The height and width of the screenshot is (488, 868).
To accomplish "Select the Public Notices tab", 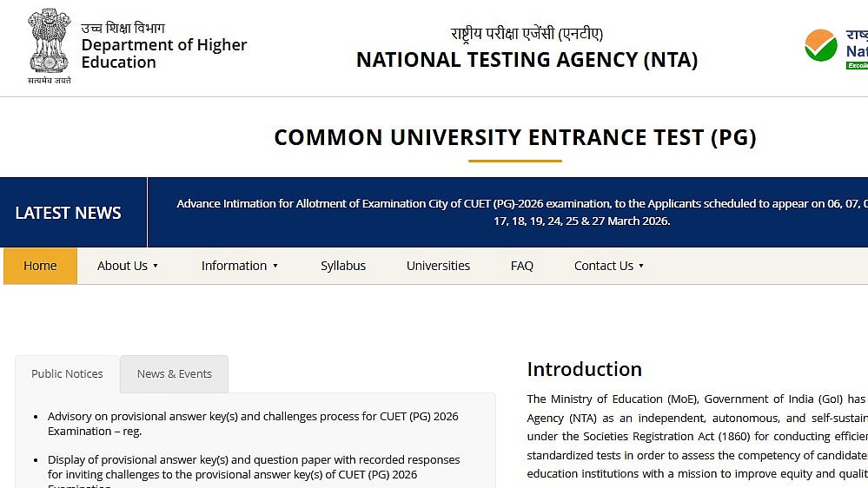I will (67, 373).
